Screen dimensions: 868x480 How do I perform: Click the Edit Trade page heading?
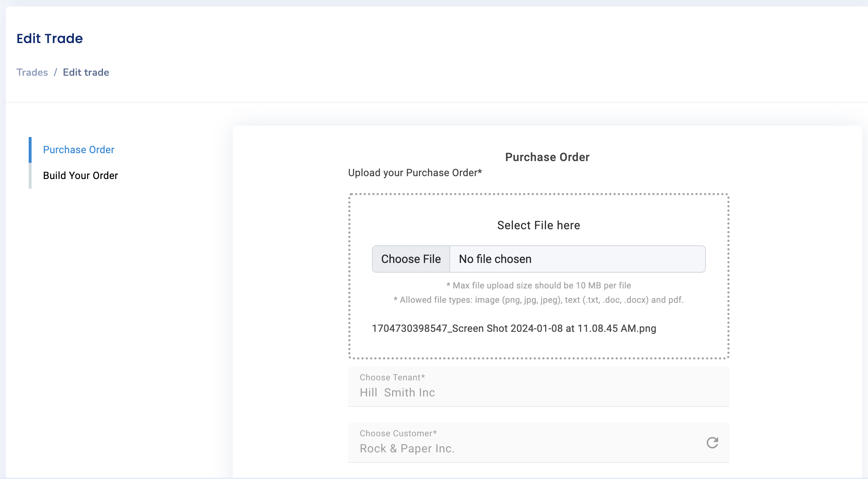coord(49,38)
